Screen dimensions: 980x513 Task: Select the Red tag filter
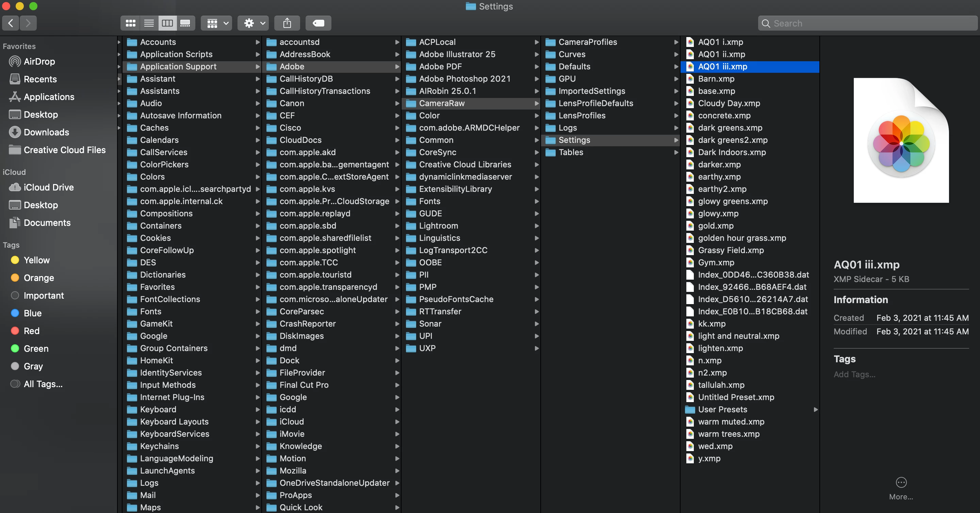click(31, 331)
